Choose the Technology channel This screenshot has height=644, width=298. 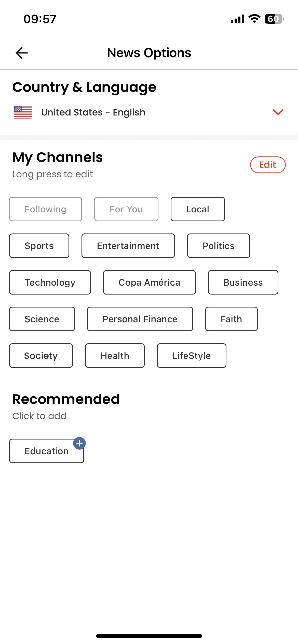point(50,282)
